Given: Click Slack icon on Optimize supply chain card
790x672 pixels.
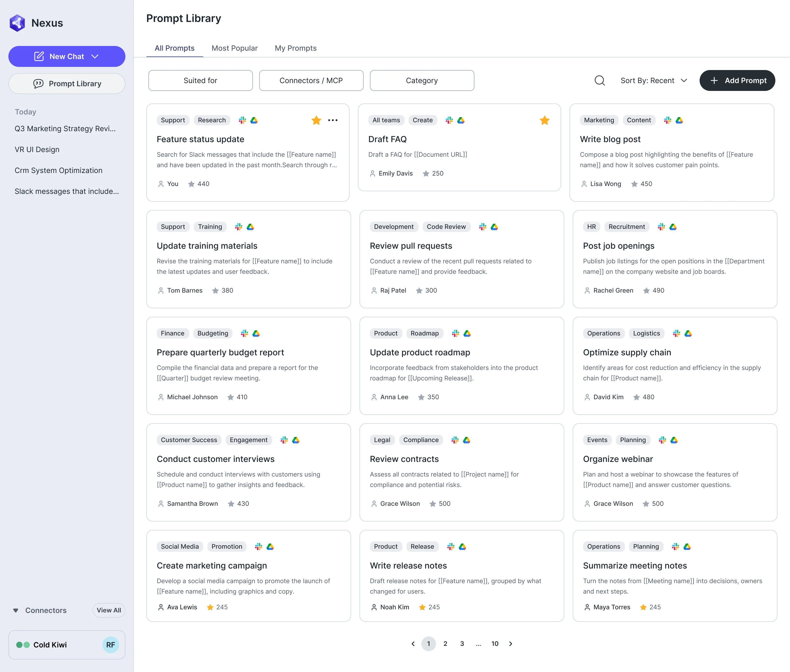Looking at the screenshot, I should (677, 334).
